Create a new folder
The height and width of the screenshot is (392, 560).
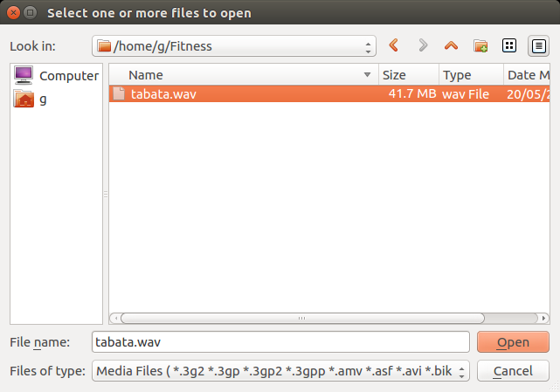[480, 45]
